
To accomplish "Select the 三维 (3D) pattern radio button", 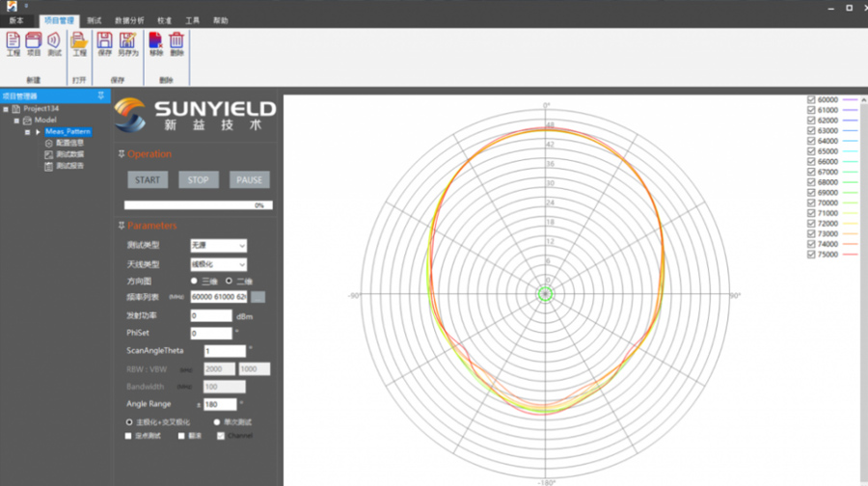I will (x=194, y=281).
